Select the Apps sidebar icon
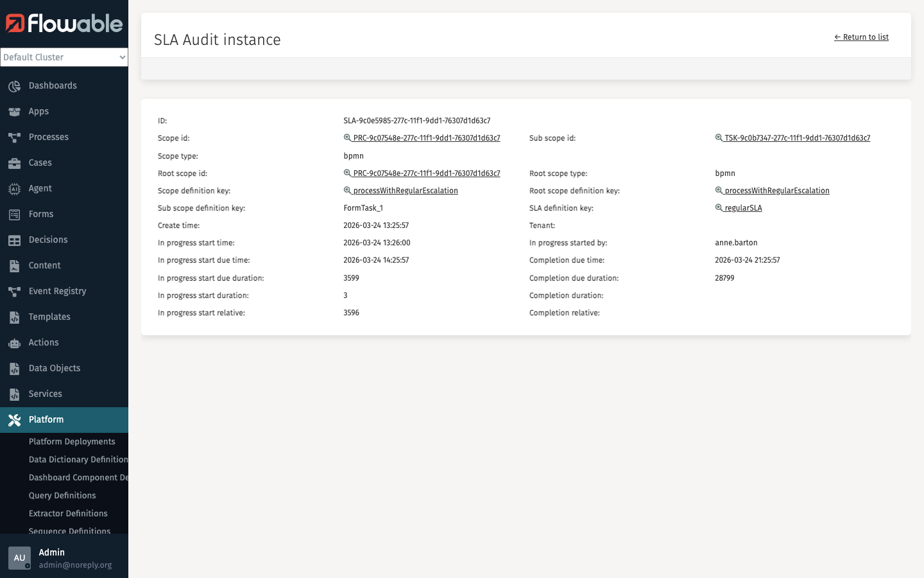 [37, 111]
